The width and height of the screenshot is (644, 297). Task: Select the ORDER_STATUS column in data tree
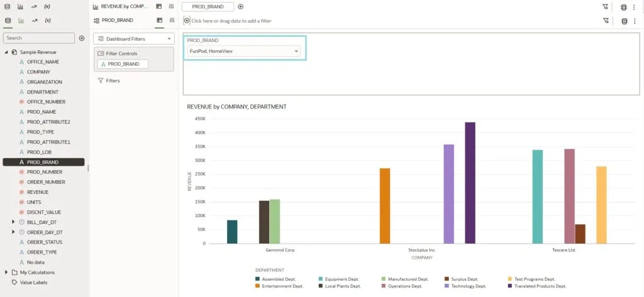tap(44, 242)
